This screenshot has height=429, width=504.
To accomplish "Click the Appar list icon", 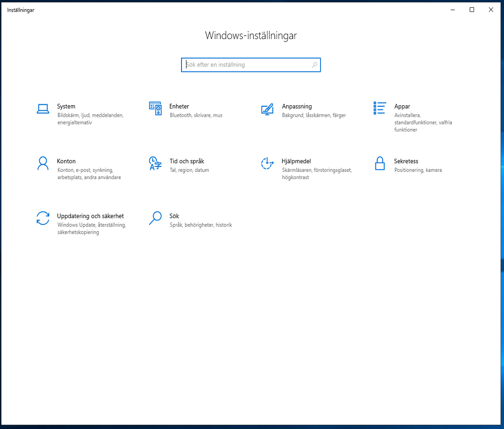I will 379,108.
